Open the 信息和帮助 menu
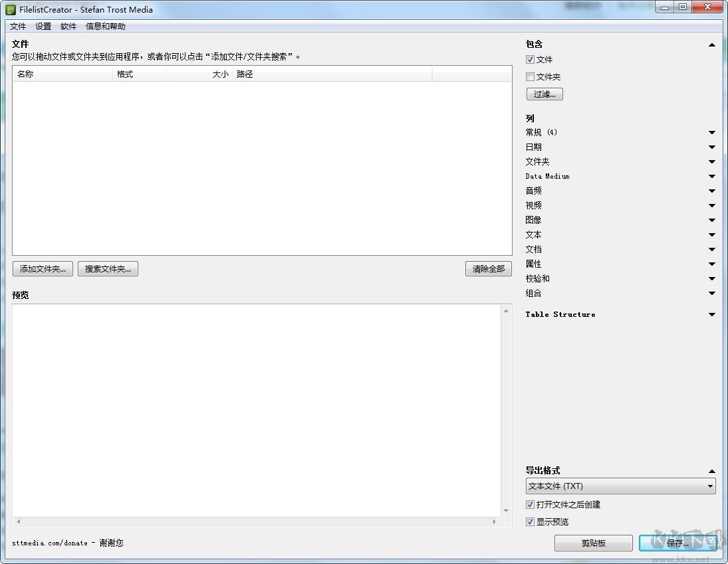Viewport: 728px width, 564px height. pyautogui.click(x=106, y=27)
